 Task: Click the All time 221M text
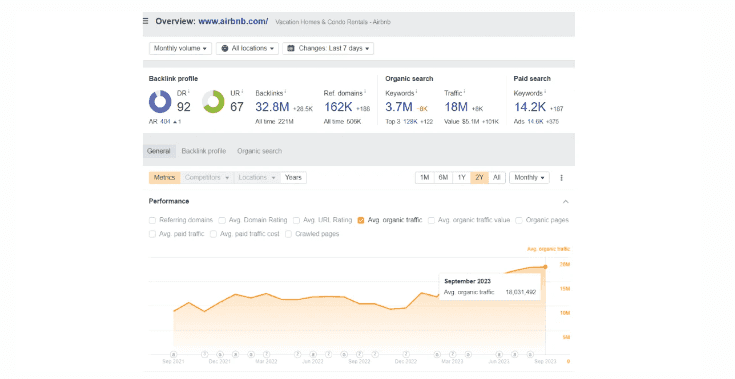tap(274, 122)
